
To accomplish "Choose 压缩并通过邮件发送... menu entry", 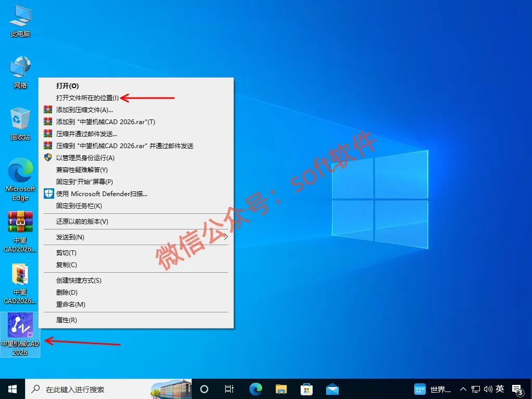I will pos(135,134).
